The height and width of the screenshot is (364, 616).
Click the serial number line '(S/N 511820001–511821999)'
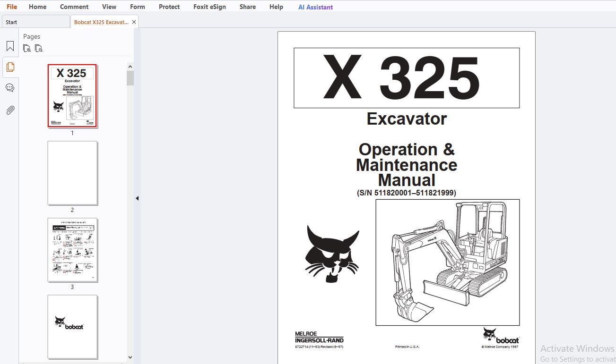click(x=407, y=193)
